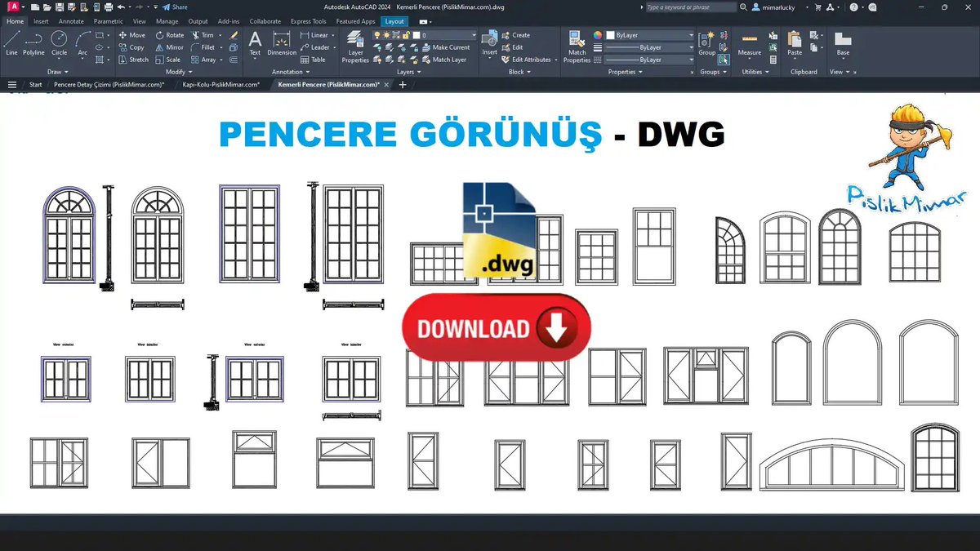Open the Help question mark icon
Screen dimensions: 980x551
click(853, 7)
